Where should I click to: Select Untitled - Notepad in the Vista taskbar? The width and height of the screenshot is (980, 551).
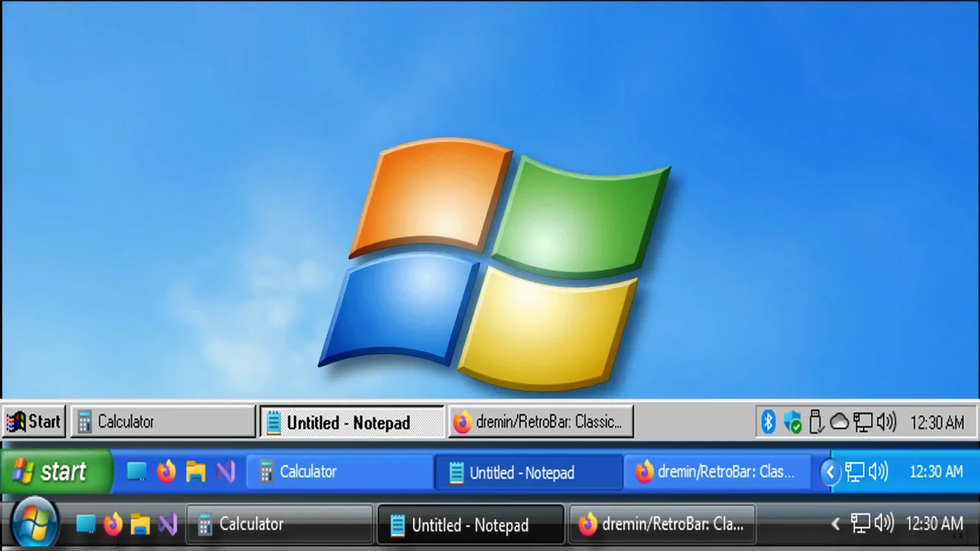471,524
